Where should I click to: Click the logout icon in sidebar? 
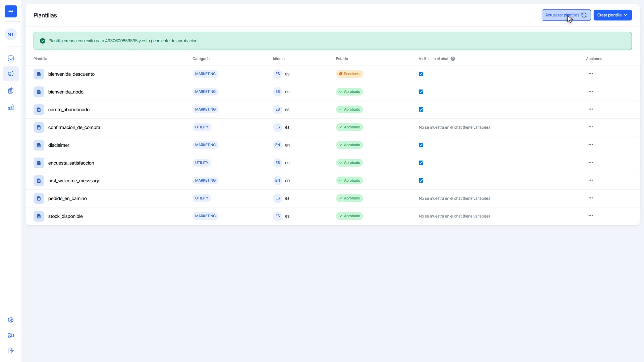[11, 351]
